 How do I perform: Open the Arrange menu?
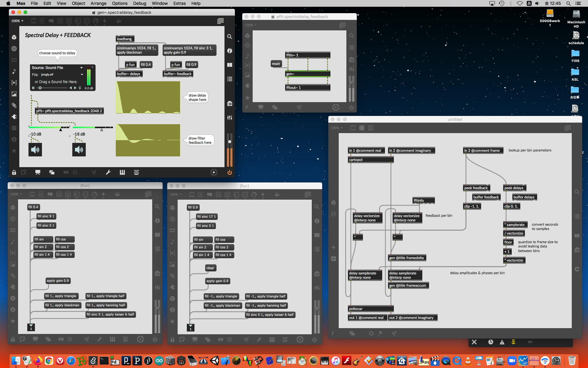[98, 3]
